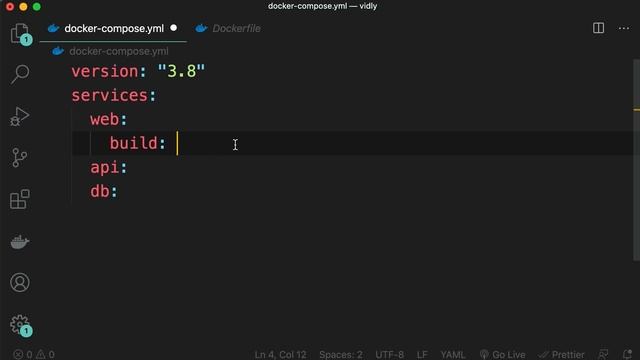The height and width of the screenshot is (360, 640).
Task: Open the Explorer view icon
Action: point(20,33)
